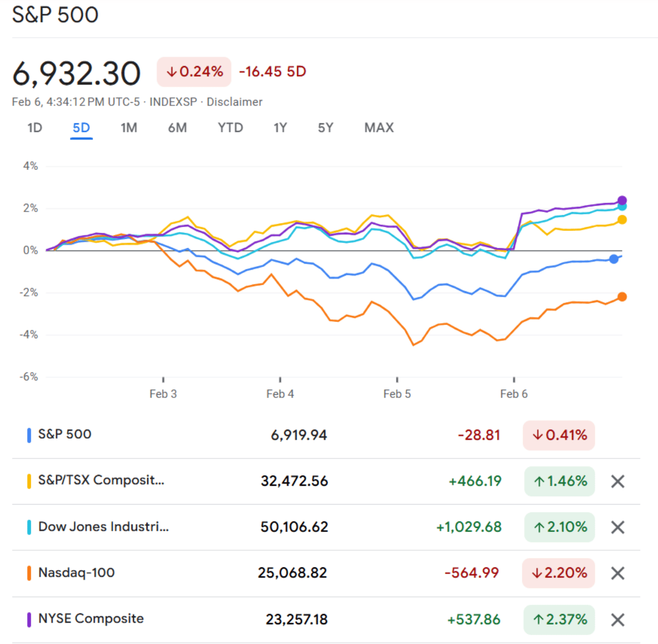Click the X beside Nasdaq-100 row
This screenshot has width=658, height=644.
coord(617,573)
